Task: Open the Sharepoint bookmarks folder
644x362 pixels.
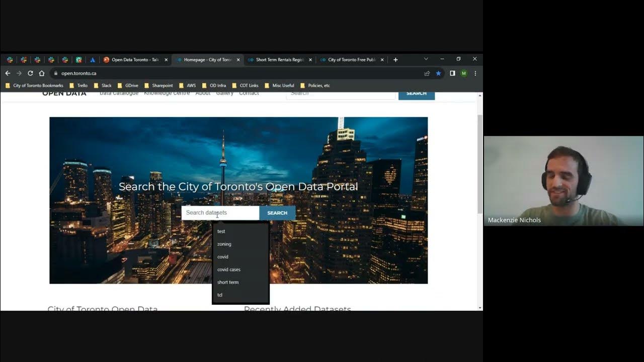Action: click(x=158, y=85)
